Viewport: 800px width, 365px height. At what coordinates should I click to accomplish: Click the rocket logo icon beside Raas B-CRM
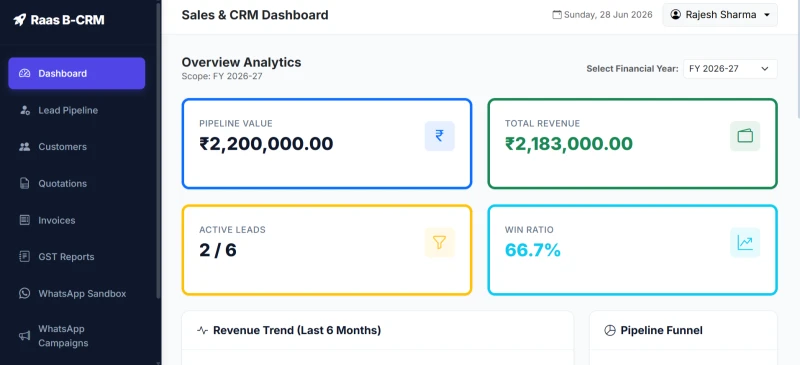point(19,20)
